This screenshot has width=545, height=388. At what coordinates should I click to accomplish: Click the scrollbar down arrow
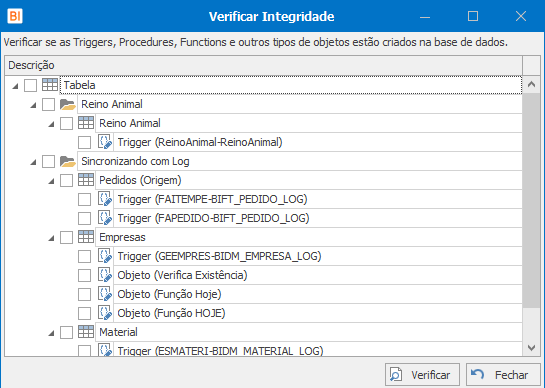[x=531, y=347]
